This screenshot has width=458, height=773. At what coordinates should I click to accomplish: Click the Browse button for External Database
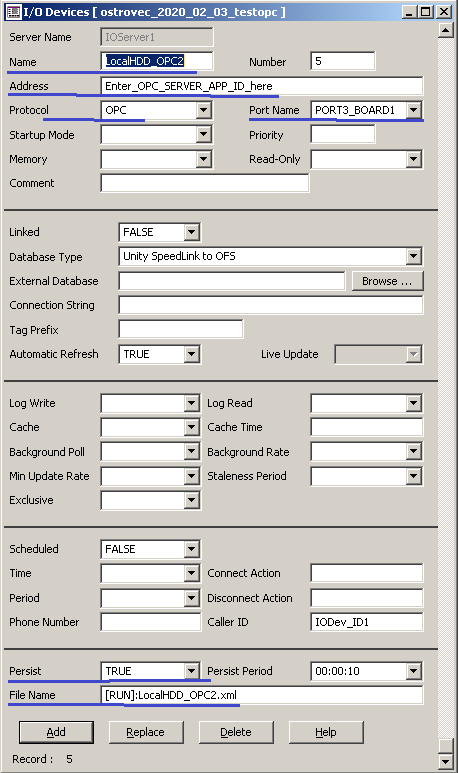coord(387,281)
